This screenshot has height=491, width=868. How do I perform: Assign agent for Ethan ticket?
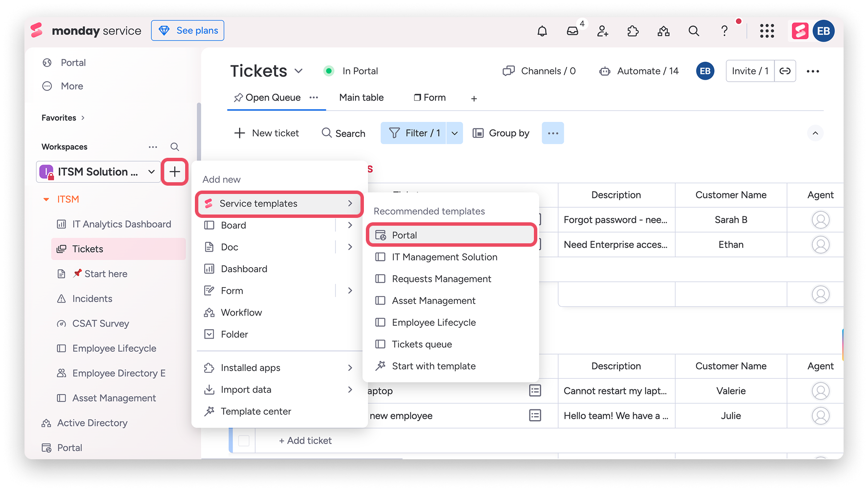point(821,244)
